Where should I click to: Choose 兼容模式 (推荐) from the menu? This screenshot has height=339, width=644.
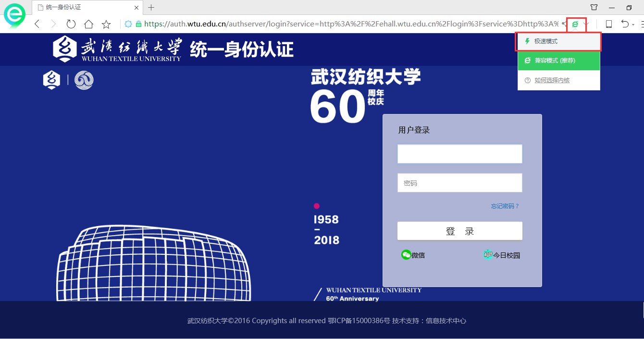click(559, 61)
